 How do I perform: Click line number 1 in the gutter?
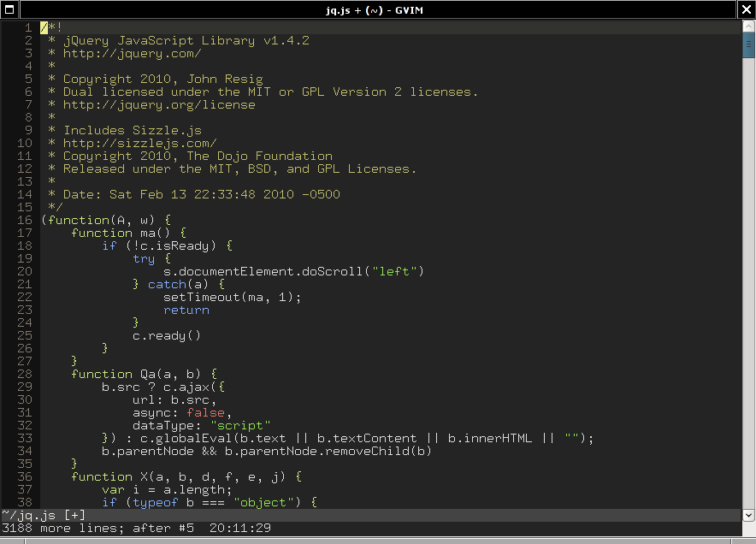coord(28,27)
